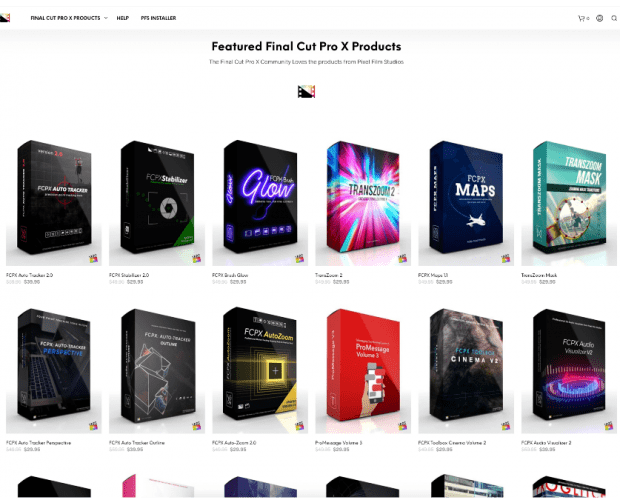Open ProMessage Volume 3 title link

(x=338, y=443)
